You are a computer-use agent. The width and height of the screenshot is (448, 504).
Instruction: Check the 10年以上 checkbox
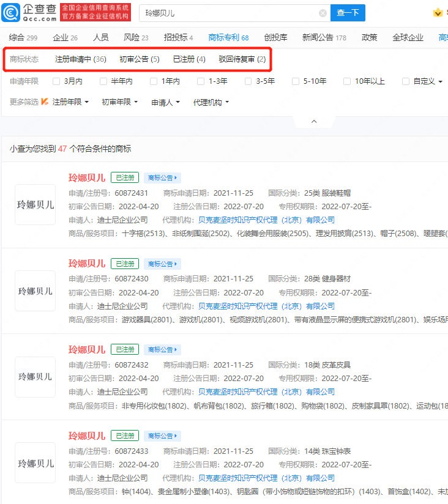click(346, 81)
